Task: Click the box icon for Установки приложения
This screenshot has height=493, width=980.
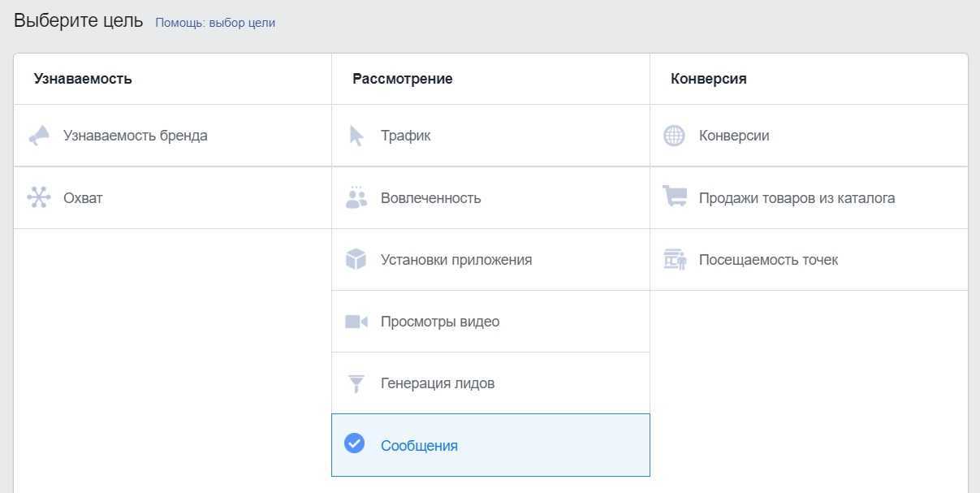Action: coord(356,260)
